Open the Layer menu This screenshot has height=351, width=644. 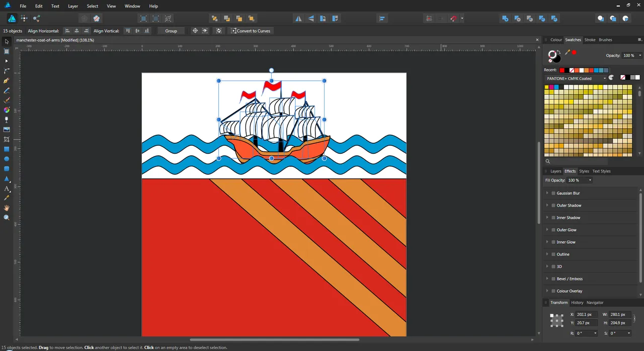tap(73, 6)
